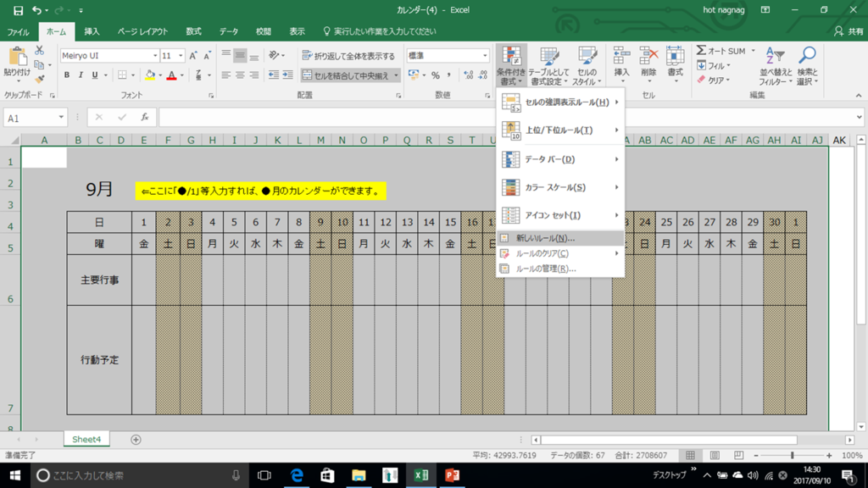Switch to the ページ レイアウト tab
The height and width of the screenshot is (488, 868).
tap(142, 31)
